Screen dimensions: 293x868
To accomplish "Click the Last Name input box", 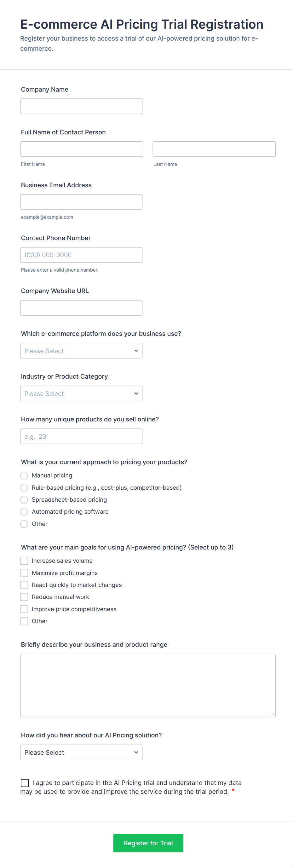I will (x=214, y=149).
